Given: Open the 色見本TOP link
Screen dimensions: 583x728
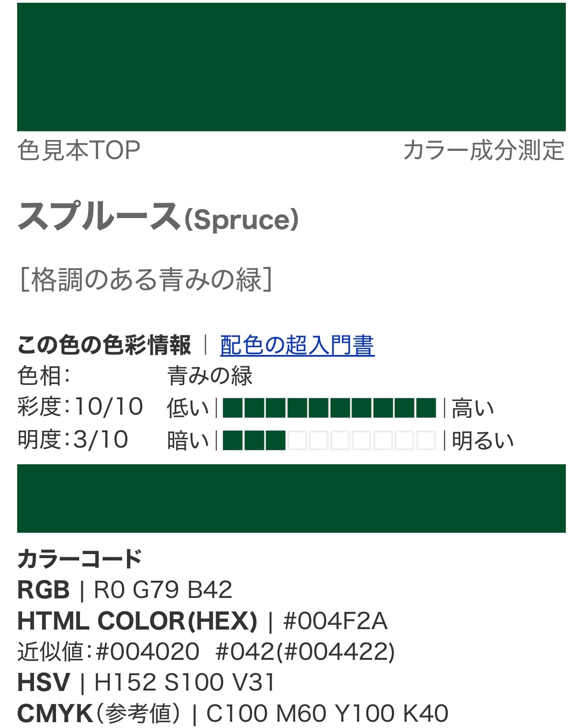Looking at the screenshot, I should click(x=79, y=150).
